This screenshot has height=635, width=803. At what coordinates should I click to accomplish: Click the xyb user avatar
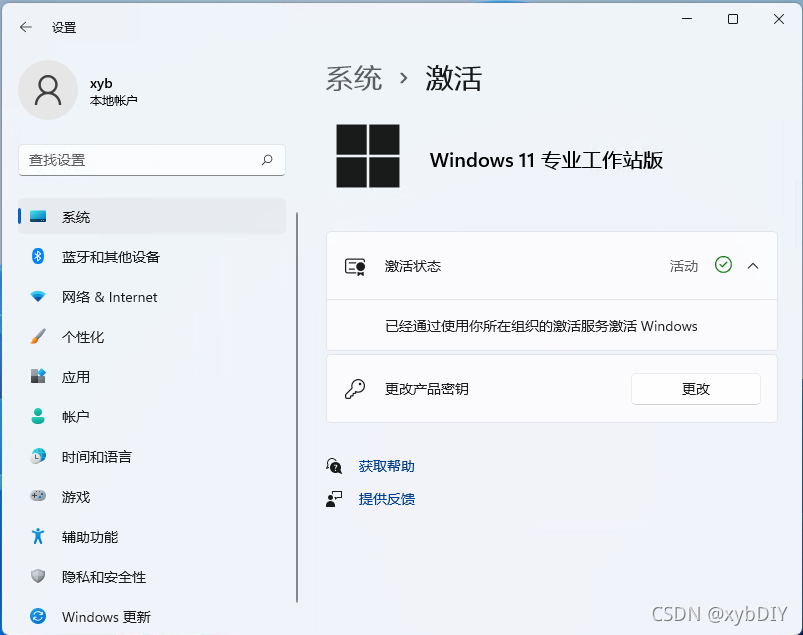pyautogui.click(x=48, y=90)
